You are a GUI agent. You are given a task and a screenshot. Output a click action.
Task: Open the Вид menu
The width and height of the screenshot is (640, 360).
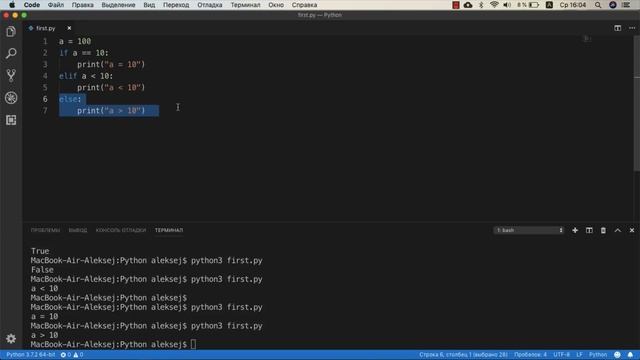(149, 5)
